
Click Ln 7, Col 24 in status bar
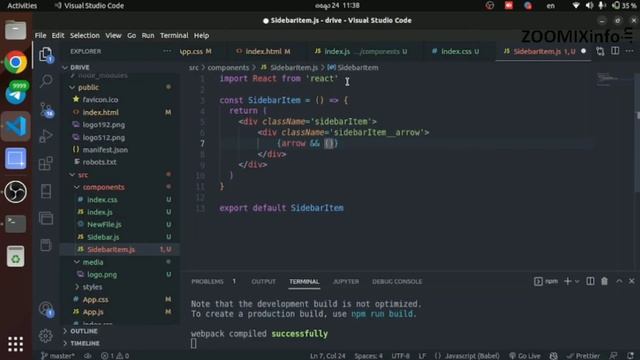click(327, 356)
